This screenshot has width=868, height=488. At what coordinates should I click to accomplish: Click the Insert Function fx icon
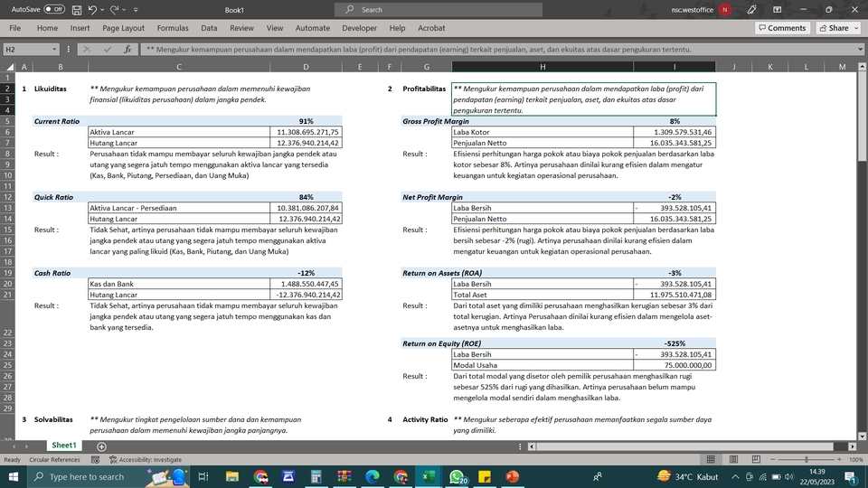pyautogui.click(x=127, y=49)
